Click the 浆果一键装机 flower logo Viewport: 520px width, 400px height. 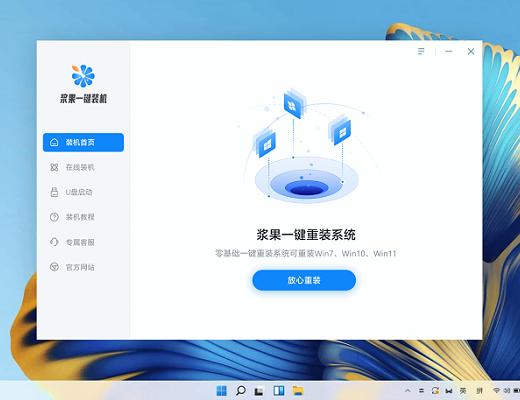click(x=83, y=76)
